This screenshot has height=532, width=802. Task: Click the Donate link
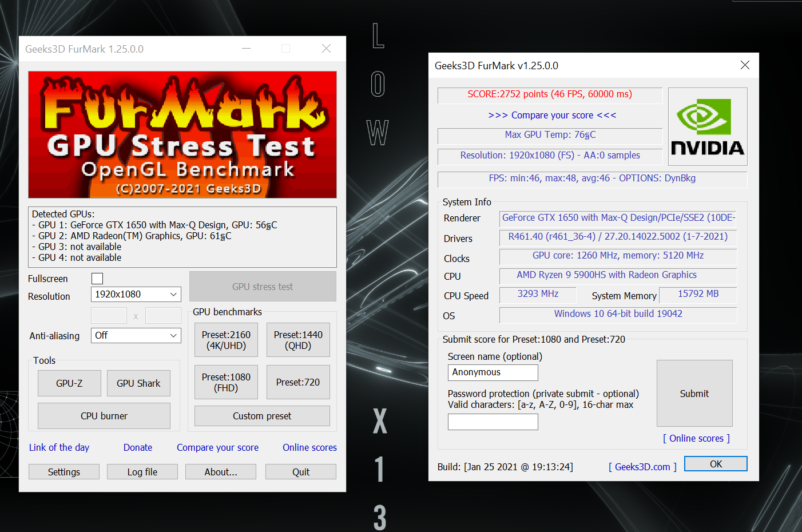[138, 447]
